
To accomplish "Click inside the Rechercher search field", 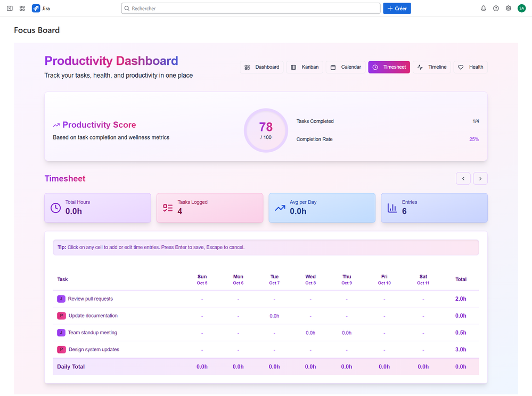I will pos(250,8).
